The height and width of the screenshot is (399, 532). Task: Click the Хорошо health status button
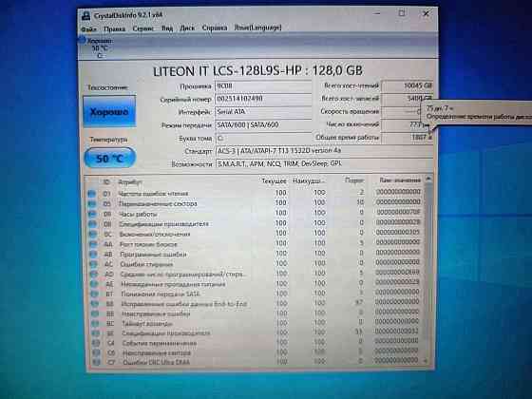pyautogui.click(x=109, y=111)
